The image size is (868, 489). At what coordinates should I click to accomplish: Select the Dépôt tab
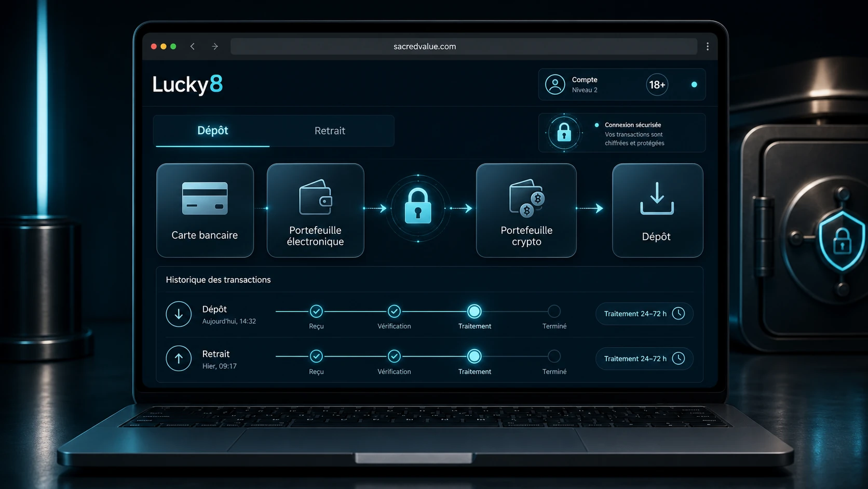tap(212, 131)
